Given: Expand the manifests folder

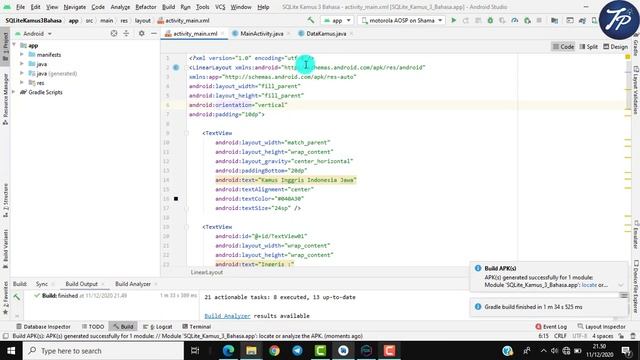Looking at the screenshot, I should 22,55.
